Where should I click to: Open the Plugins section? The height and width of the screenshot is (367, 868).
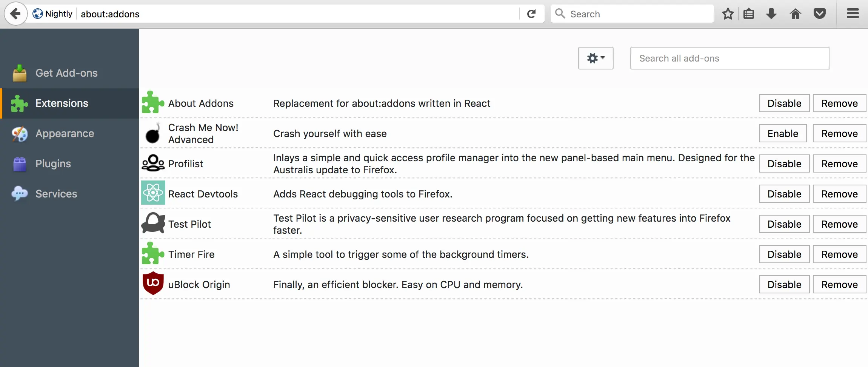pyautogui.click(x=53, y=164)
